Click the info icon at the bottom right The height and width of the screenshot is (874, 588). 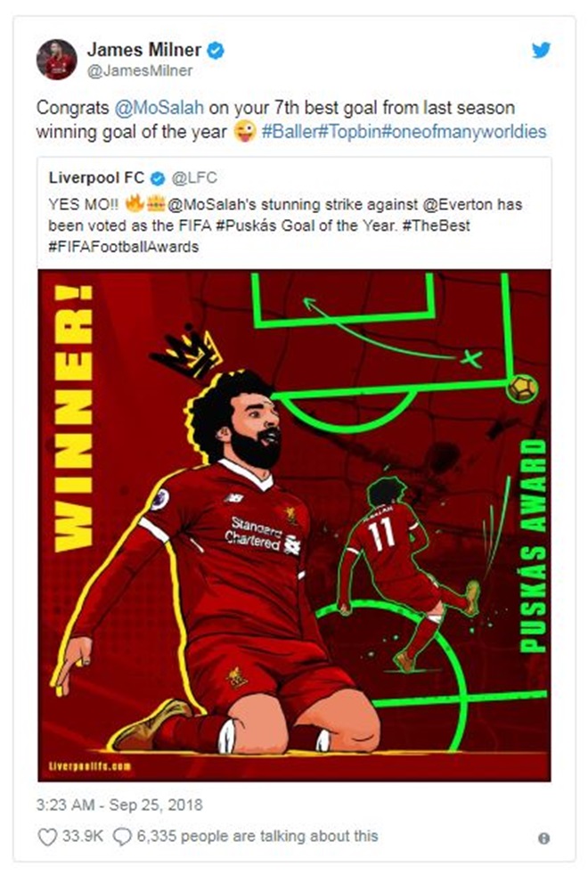[x=544, y=838]
